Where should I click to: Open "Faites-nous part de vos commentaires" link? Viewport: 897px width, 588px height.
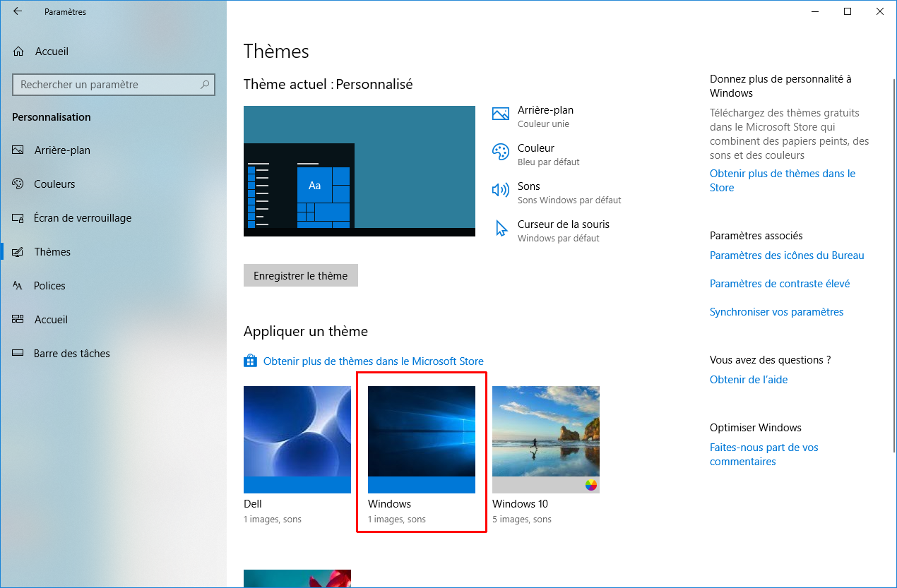point(764,455)
